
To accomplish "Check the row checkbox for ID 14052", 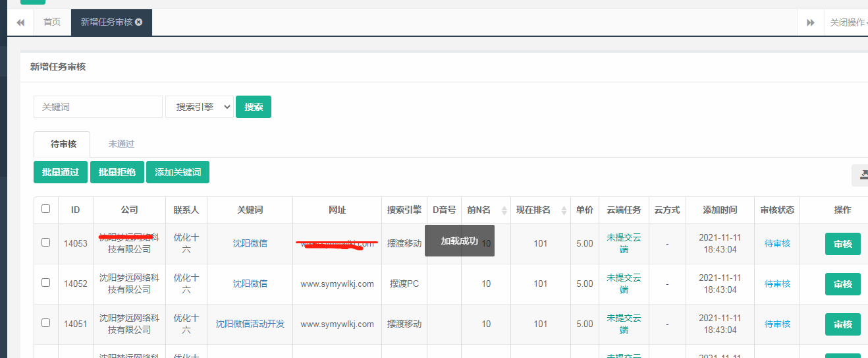I will coord(45,282).
